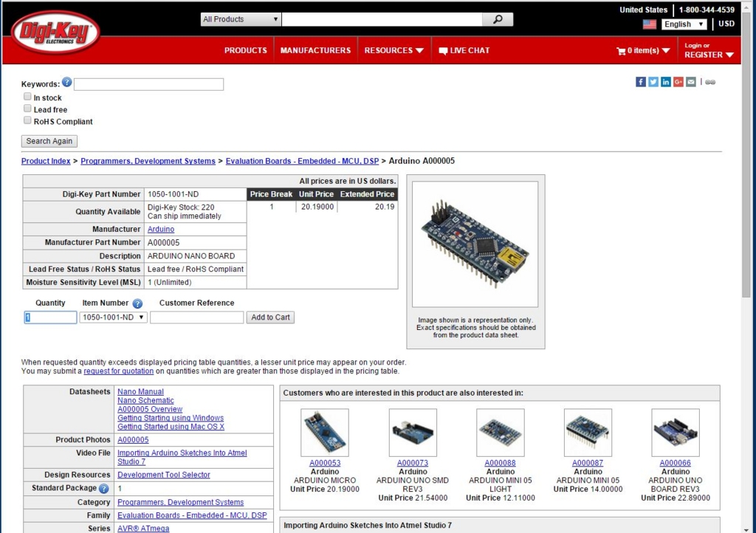Share the page by email icon

[x=690, y=82]
